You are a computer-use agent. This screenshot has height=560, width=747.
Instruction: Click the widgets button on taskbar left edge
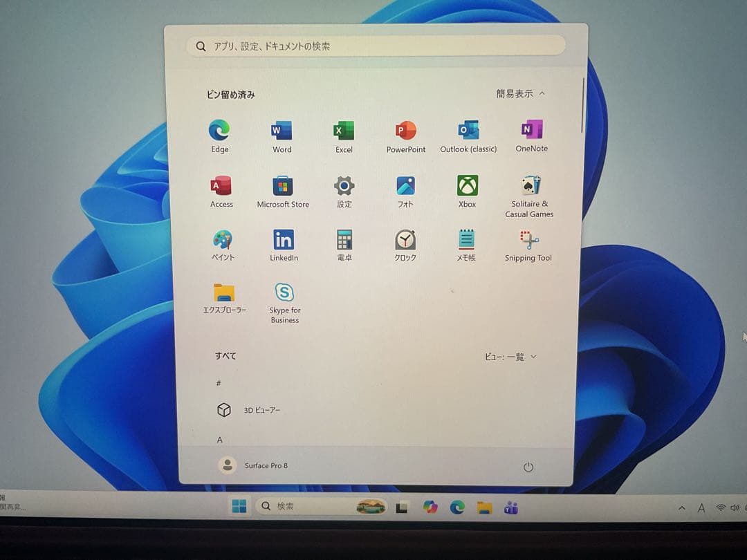click(x=13, y=503)
